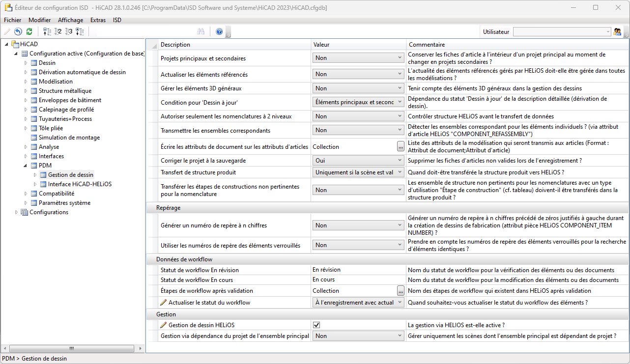The height and width of the screenshot is (364, 630).
Task: Click the tree level 3 toolbar icon
Action: pyautogui.click(x=69, y=31)
